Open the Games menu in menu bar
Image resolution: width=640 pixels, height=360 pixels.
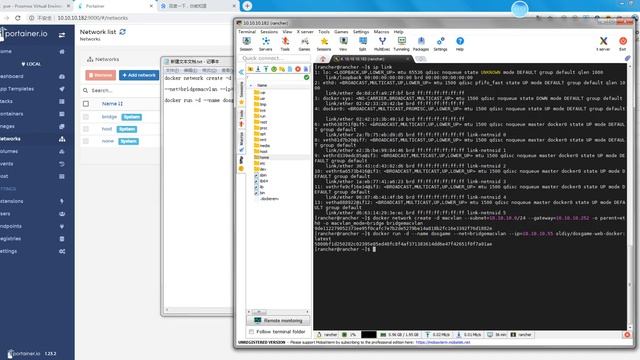click(341, 31)
